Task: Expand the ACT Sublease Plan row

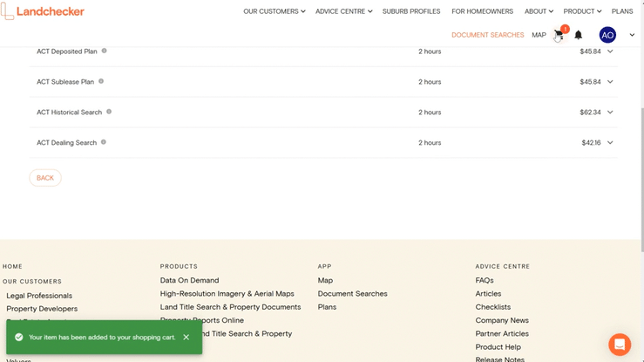Action: (x=610, y=82)
